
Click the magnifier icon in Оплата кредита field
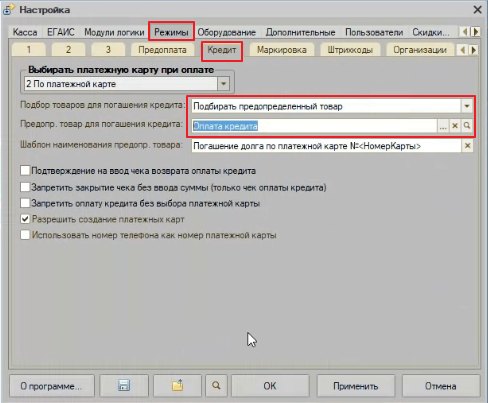(x=467, y=126)
